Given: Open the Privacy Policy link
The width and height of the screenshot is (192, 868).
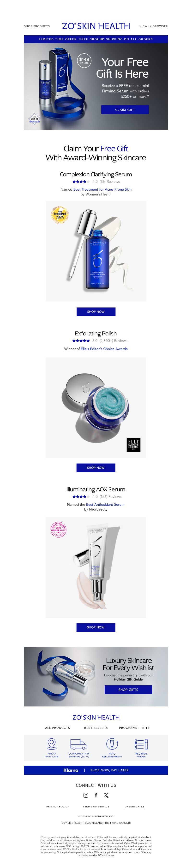Looking at the screenshot, I should click(x=58, y=806).
